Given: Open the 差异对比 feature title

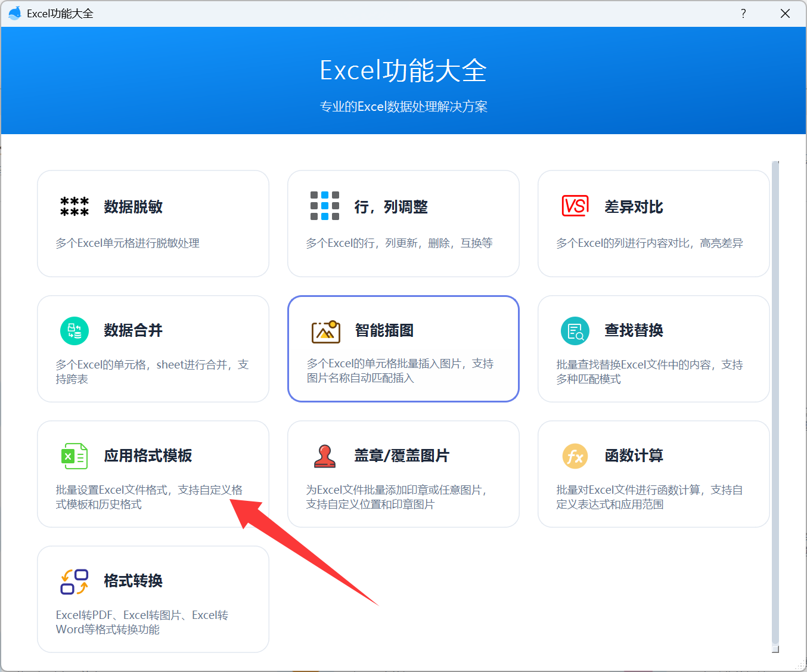Looking at the screenshot, I should pos(634,207).
